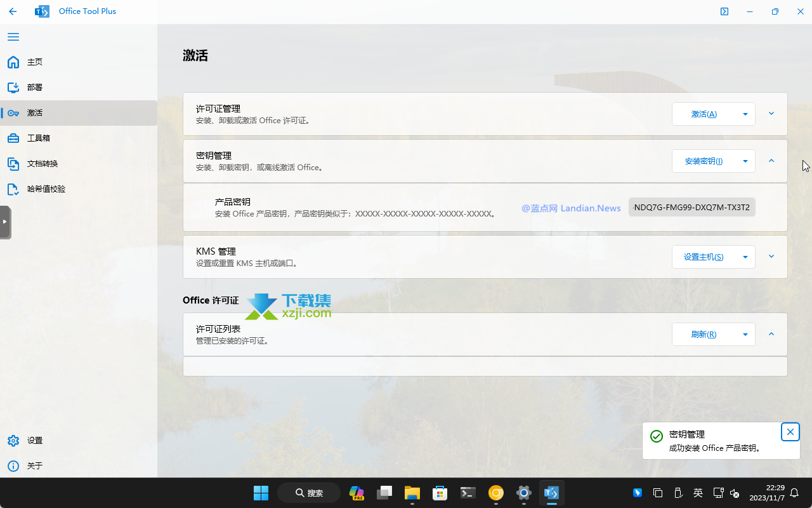
Task: Click the 密钥管理 card title
Action: (214, 156)
